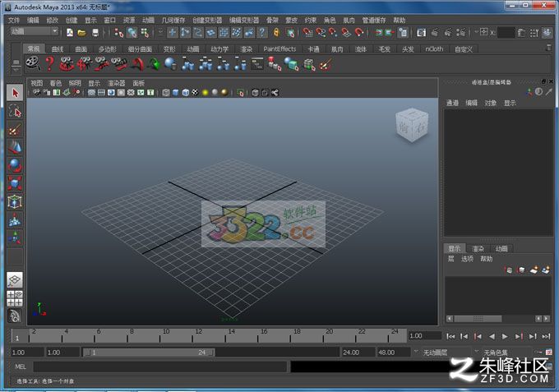Switch to the 渲染 layer editor tab

pyautogui.click(x=478, y=248)
